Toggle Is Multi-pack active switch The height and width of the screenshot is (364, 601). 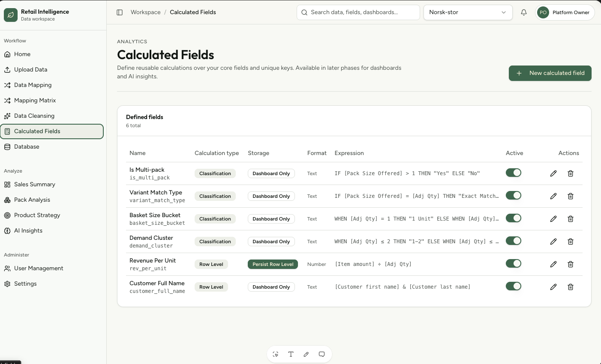tap(514, 173)
